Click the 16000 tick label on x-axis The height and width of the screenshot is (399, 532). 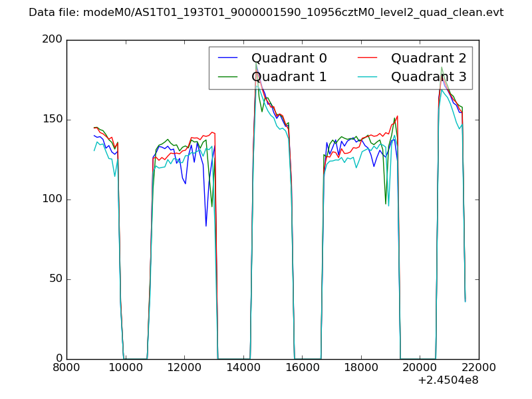pyautogui.click(x=302, y=368)
